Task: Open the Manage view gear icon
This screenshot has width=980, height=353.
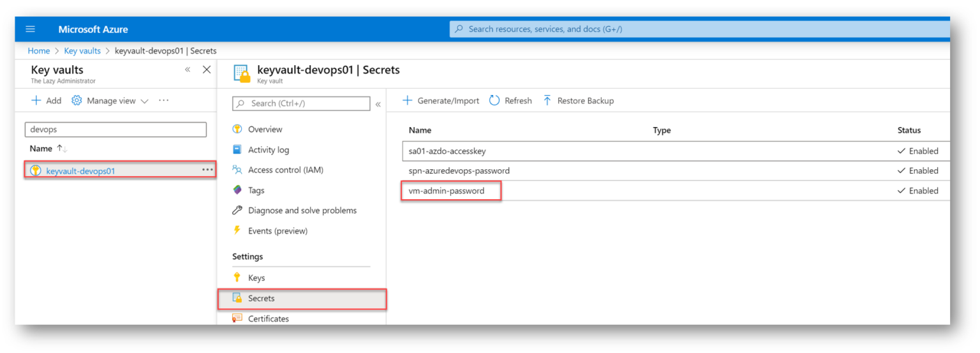Action: pos(77,101)
